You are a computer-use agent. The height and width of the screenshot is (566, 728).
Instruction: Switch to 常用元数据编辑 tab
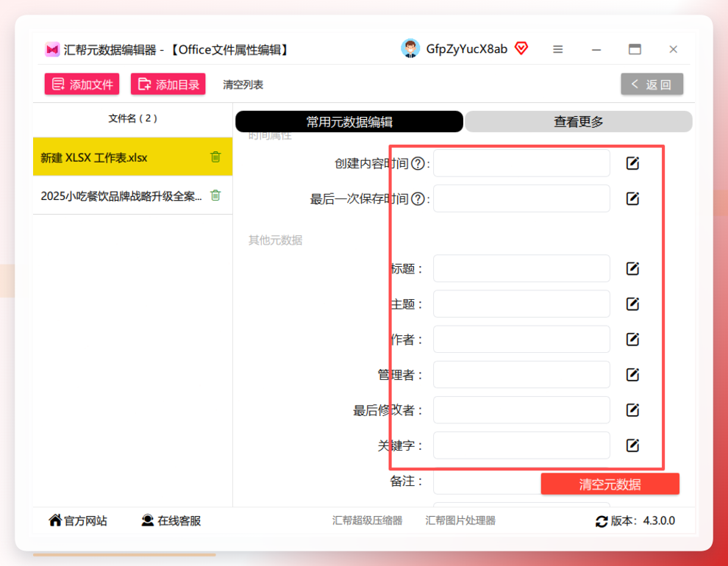point(349,121)
